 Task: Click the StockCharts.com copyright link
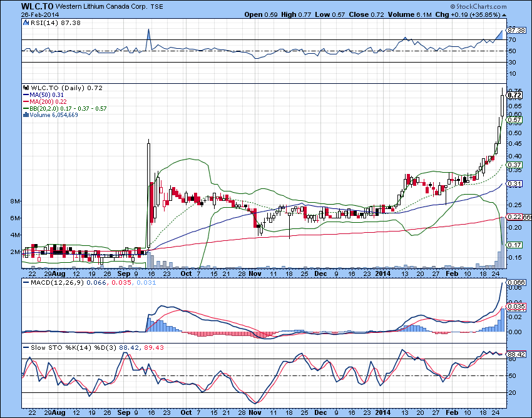pos(478,6)
